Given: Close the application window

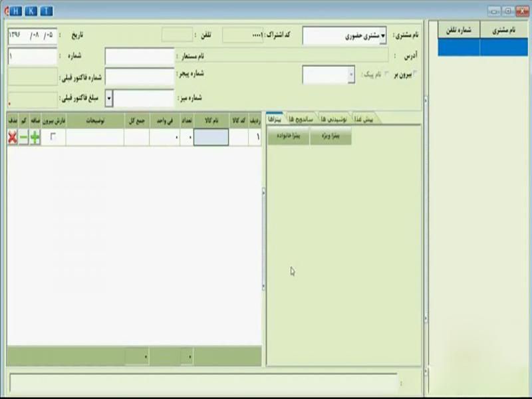Looking at the screenshot, I should 522,11.
